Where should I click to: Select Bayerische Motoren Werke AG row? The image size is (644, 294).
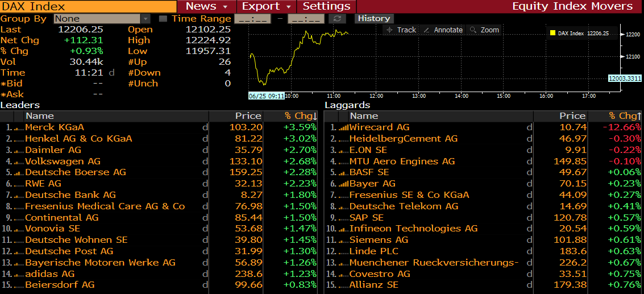coord(159,262)
